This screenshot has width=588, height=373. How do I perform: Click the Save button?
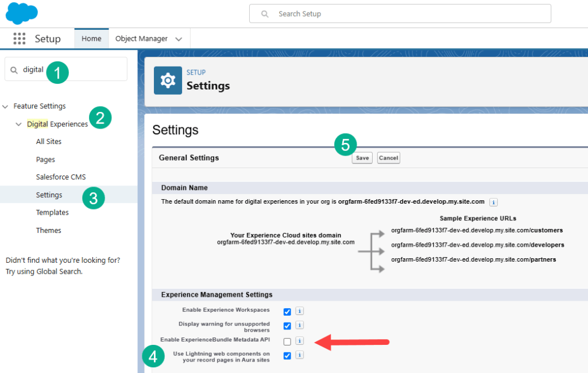[362, 158]
